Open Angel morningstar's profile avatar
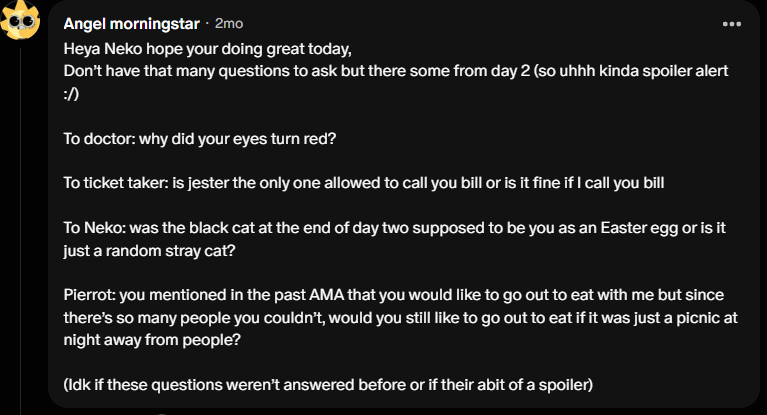The width and height of the screenshot is (767, 415). pos(20,21)
